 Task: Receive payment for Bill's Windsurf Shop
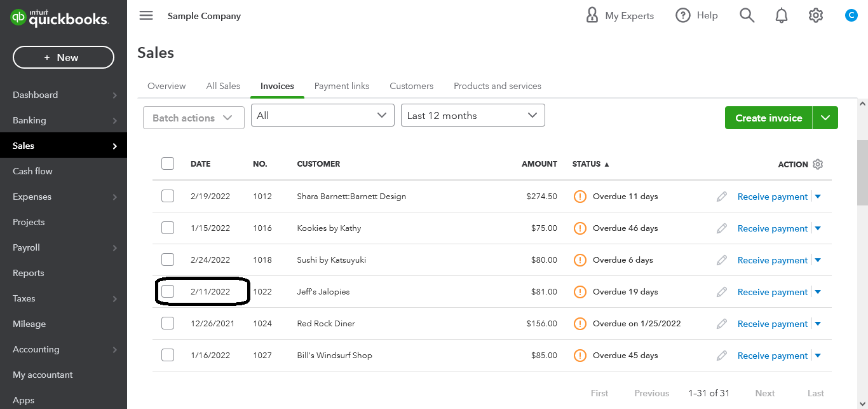[x=772, y=355]
